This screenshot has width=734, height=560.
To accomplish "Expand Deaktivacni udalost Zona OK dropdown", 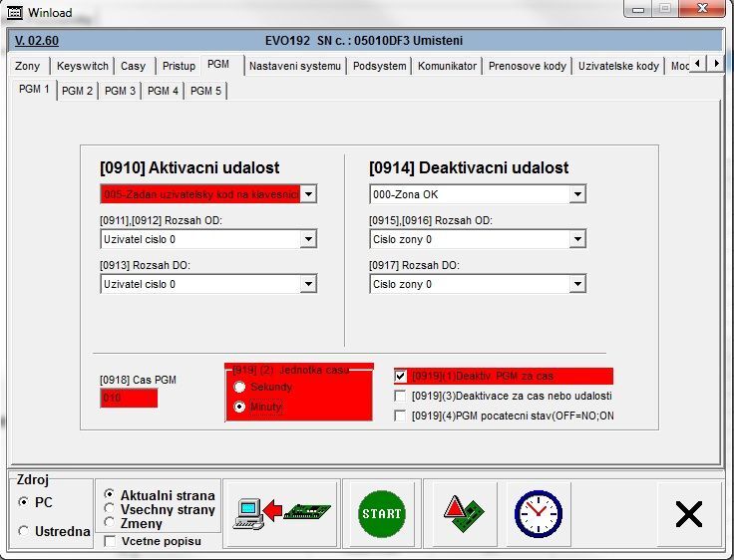I will [x=577, y=194].
